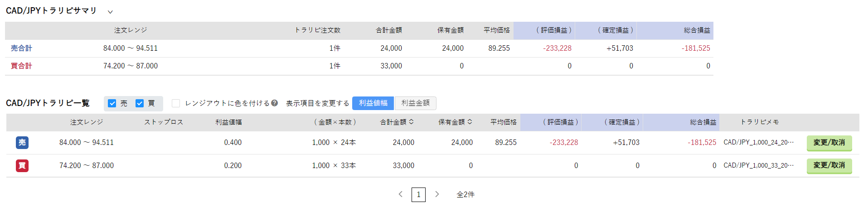
Task: Select page 1 in pagination
Action: pyautogui.click(x=418, y=194)
